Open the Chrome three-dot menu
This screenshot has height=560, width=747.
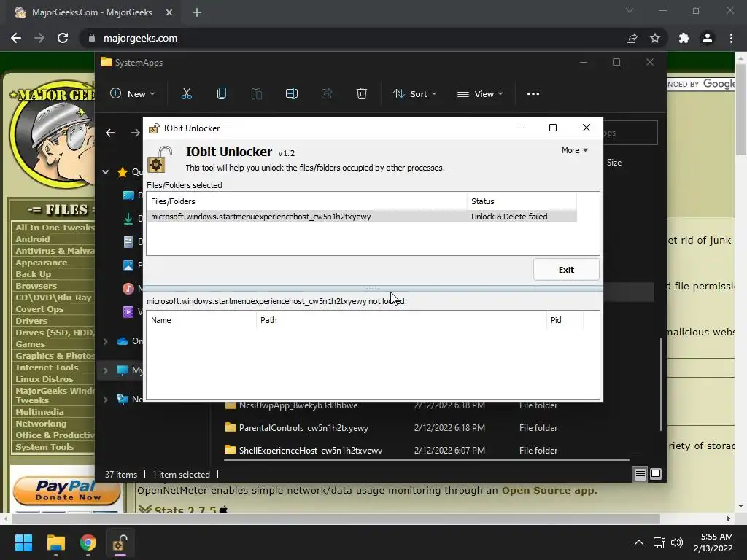[x=731, y=38]
